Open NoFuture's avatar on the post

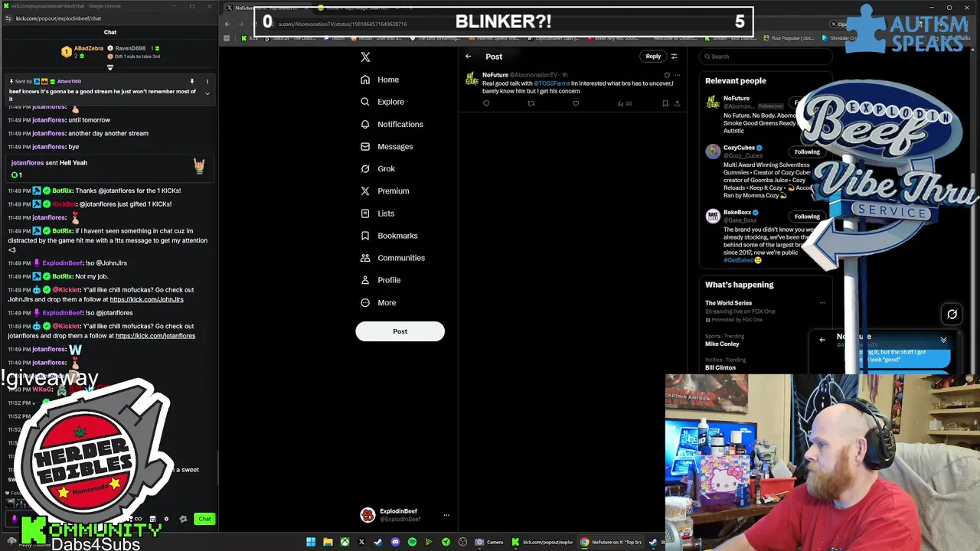tap(472, 79)
